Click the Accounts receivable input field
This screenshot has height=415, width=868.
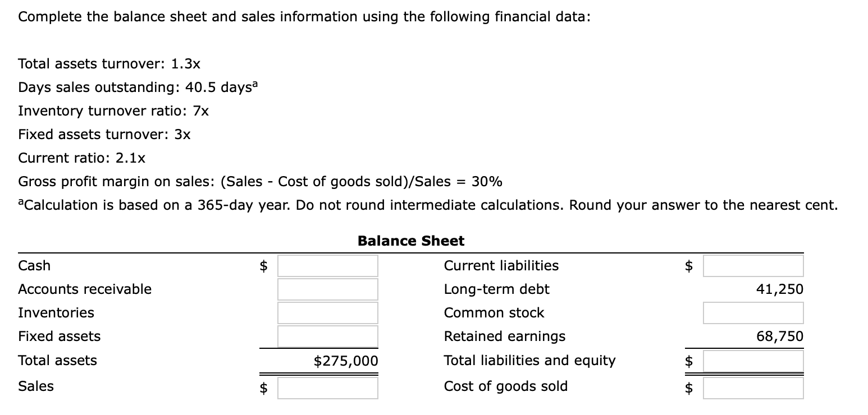[327, 289]
